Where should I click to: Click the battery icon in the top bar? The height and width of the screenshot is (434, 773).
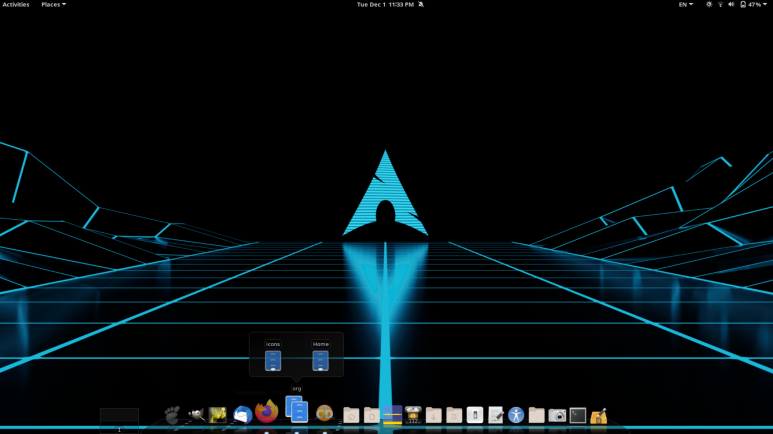(743, 4)
